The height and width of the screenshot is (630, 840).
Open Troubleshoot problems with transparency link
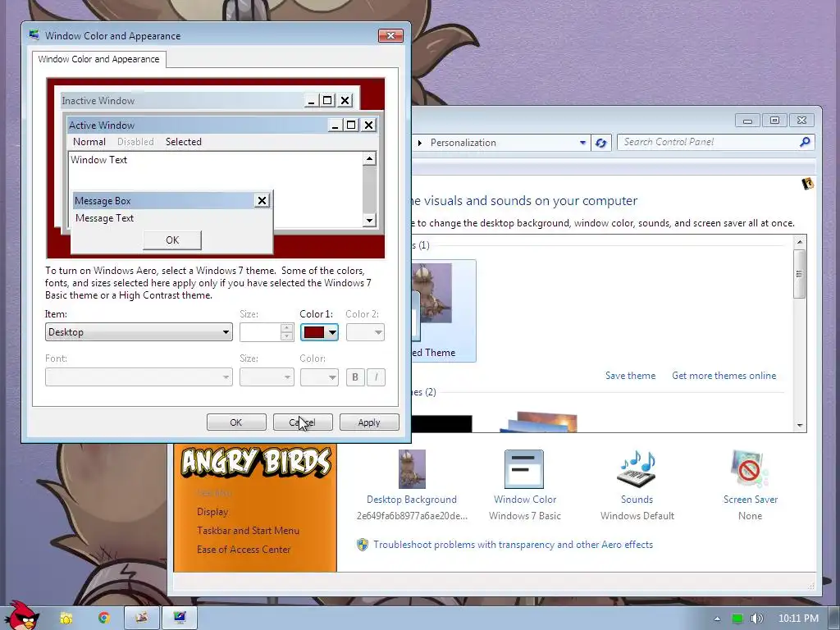pyautogui.click(x=514, y=545)
